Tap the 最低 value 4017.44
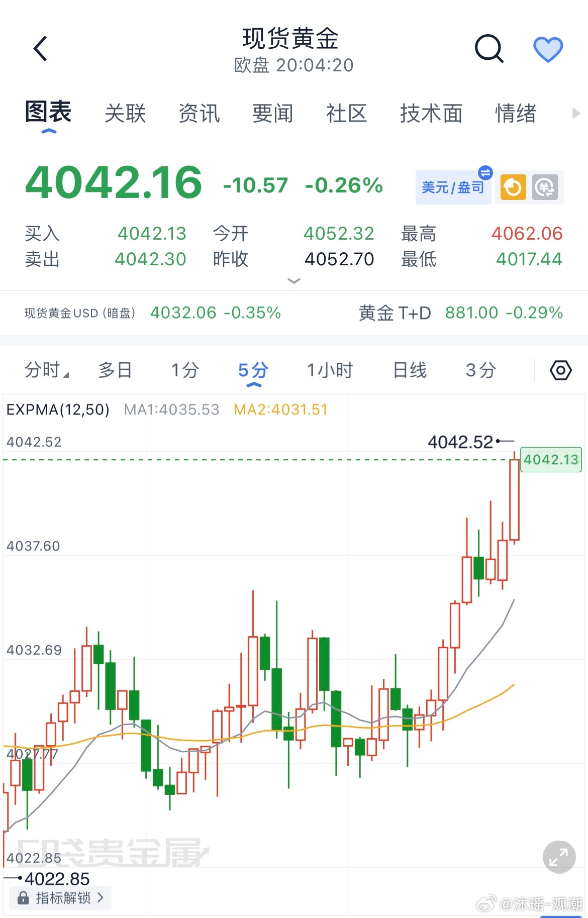 (529, 259)
